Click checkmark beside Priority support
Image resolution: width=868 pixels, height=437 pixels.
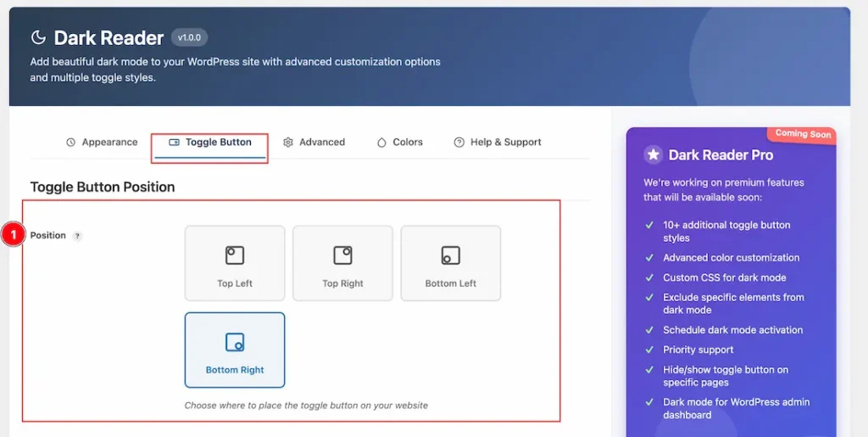click(x=649, y=350)
